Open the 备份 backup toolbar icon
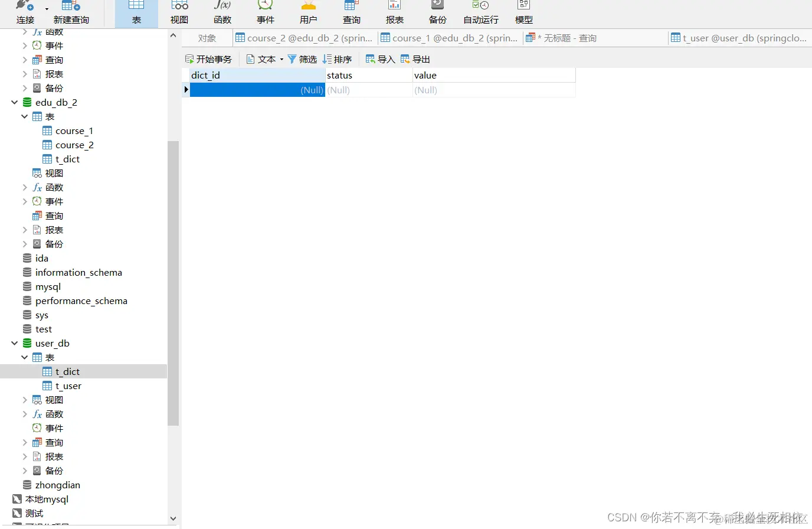This screenshot has width=812, height=529. (438, 12)
